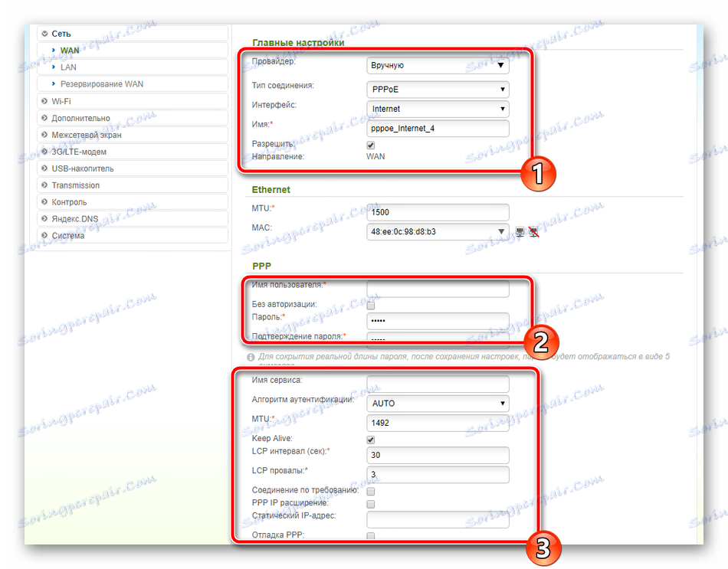Click the Имя сервиса input field
The image size is (728, 569).
tap(438, 384)
